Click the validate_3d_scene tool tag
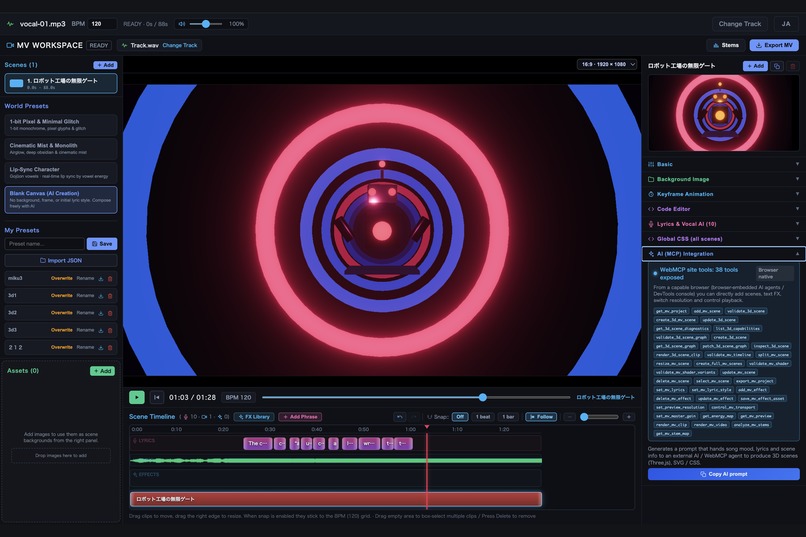This screenshot has height=537, width=806. coord(746,311)
